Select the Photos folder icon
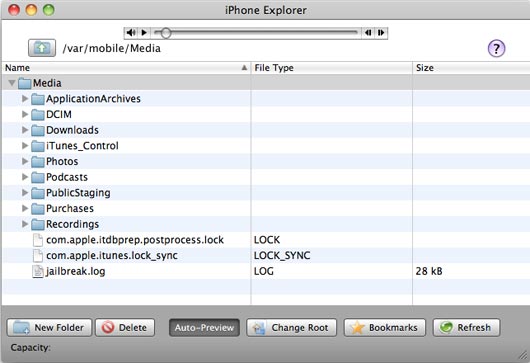The height and width of the screenshot is (363, 530). 38,162
